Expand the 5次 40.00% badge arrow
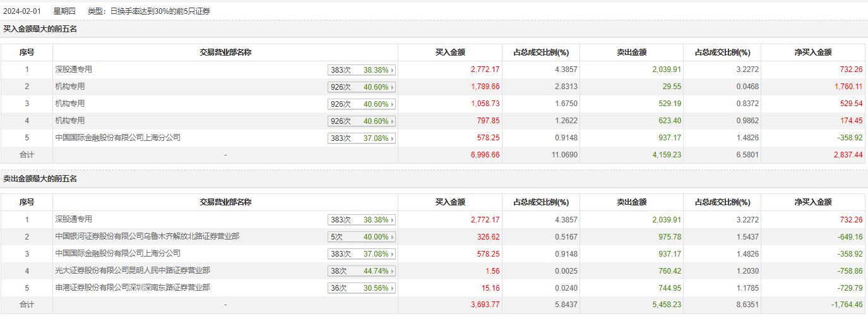This screenshot has width=868, height=316. click(393, 237)
